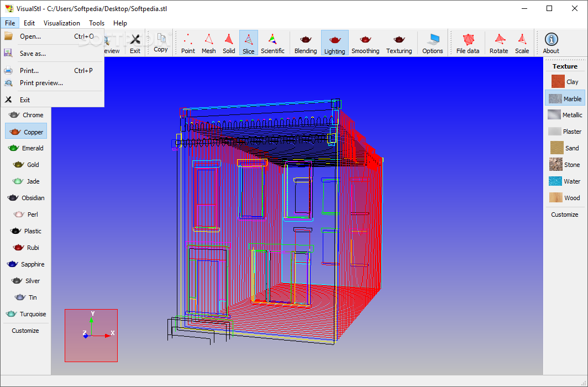Open the Help menu

click(x=120, y=23)
